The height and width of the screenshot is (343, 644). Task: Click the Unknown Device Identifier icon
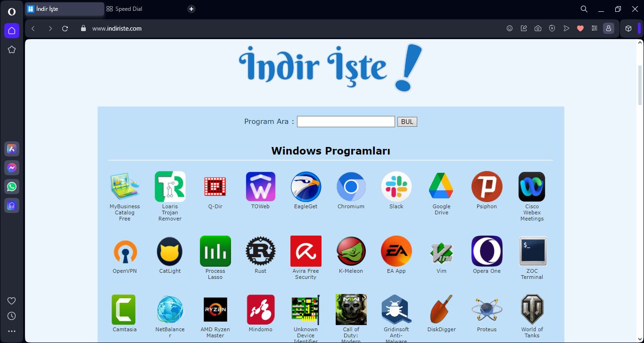pos(305,310)
